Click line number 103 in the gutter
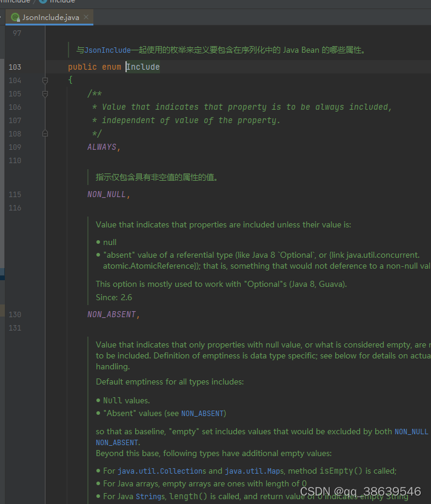431x504 pixels. (x=15, y=67)
